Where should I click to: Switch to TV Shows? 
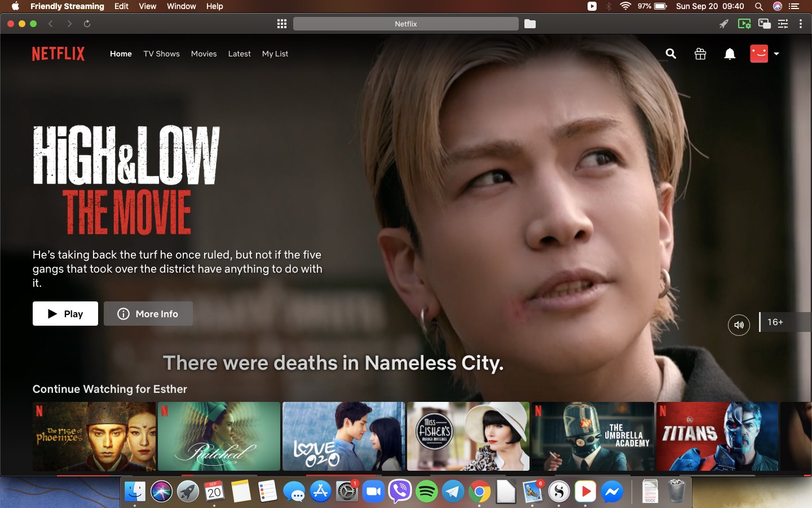pyautogui.click(x=161, y=54)
